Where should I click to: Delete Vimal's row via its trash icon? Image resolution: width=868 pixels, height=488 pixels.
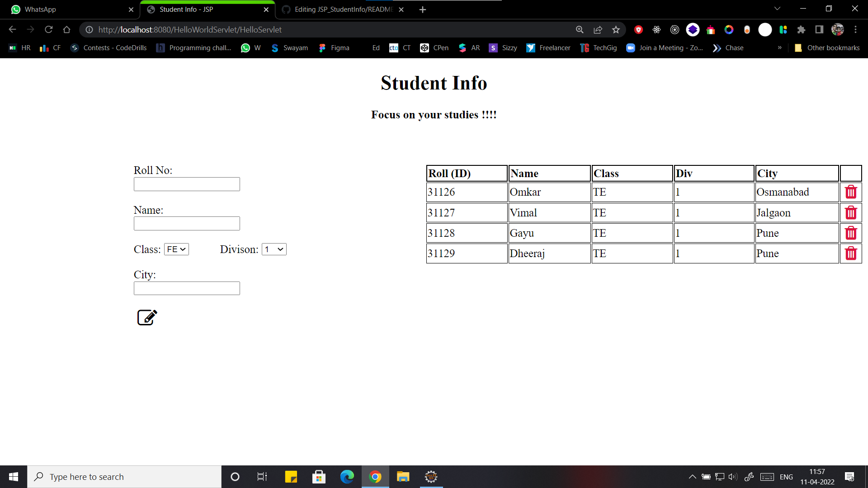(x=851, y=212)
